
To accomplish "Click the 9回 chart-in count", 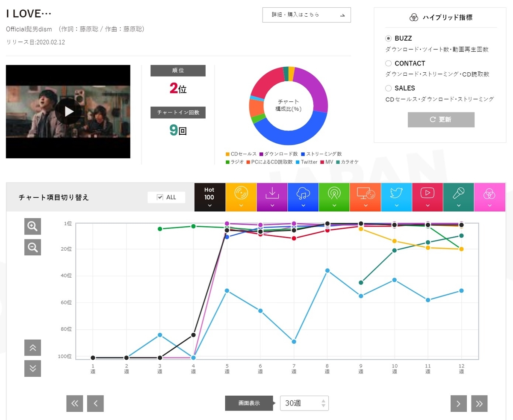I will tap(178, 130).
